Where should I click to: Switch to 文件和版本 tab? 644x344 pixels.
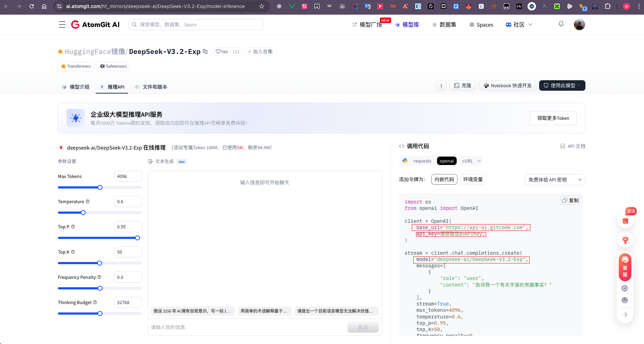coord(151,87)
